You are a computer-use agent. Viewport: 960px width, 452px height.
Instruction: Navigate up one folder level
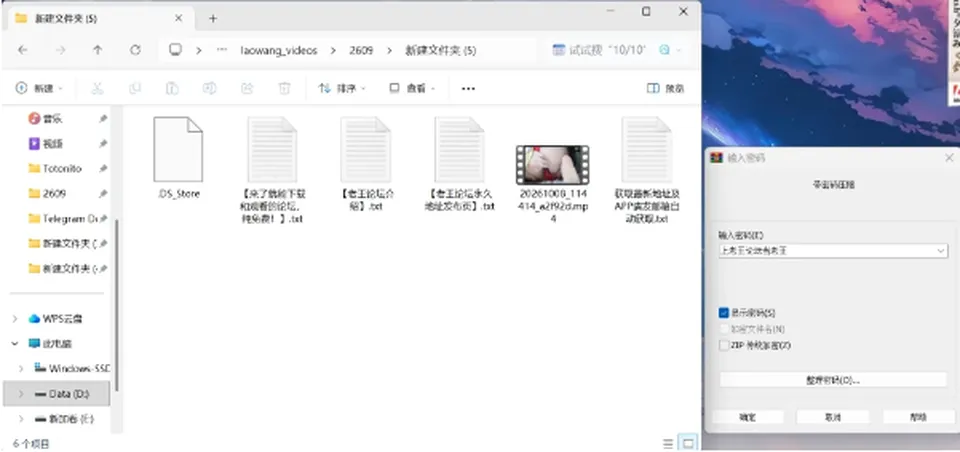point(97,51)
